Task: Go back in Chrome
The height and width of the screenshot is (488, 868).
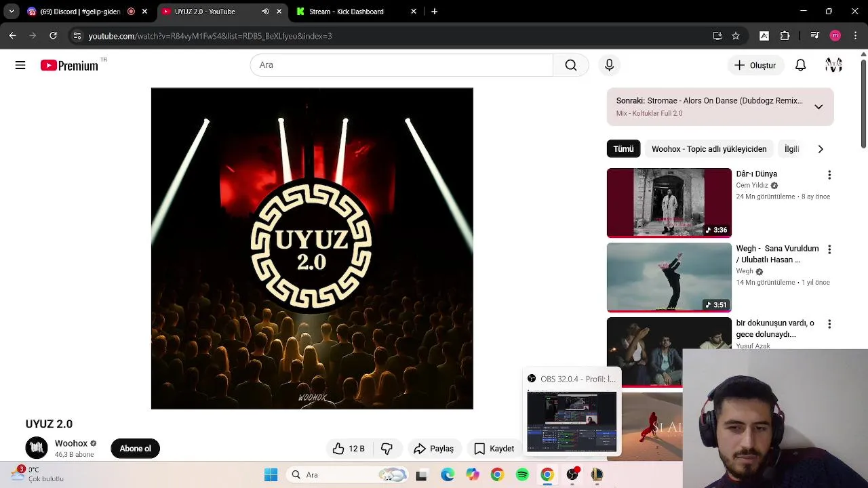Action: tap(12, 36)
